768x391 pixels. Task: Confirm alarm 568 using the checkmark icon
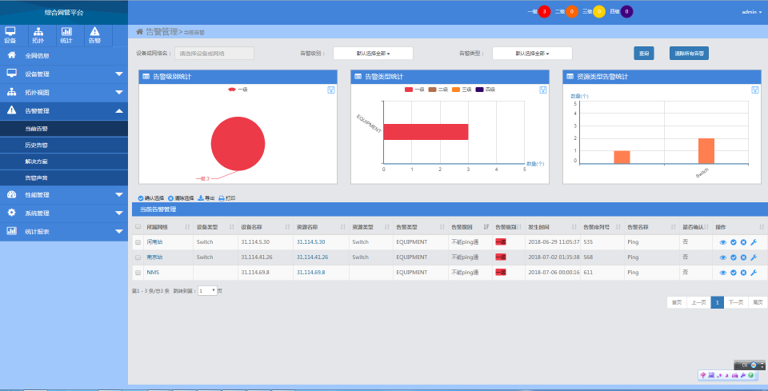tap(733, 257)
